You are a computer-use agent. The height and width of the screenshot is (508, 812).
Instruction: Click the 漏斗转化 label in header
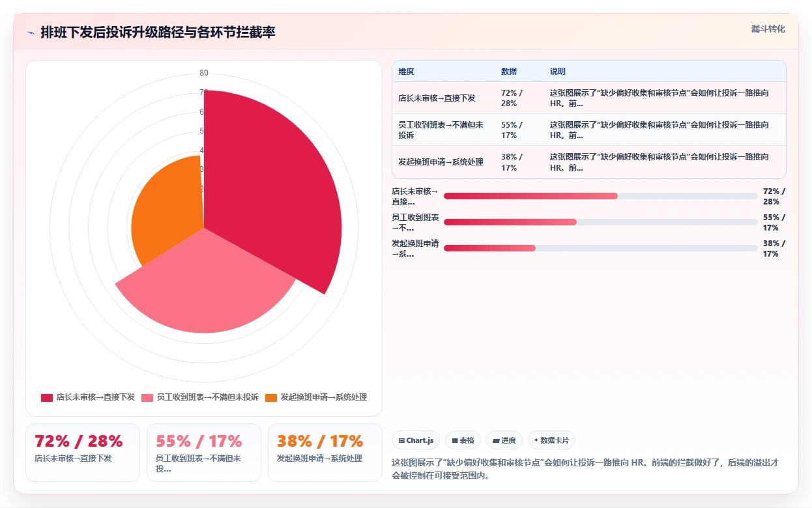point(768,29)
